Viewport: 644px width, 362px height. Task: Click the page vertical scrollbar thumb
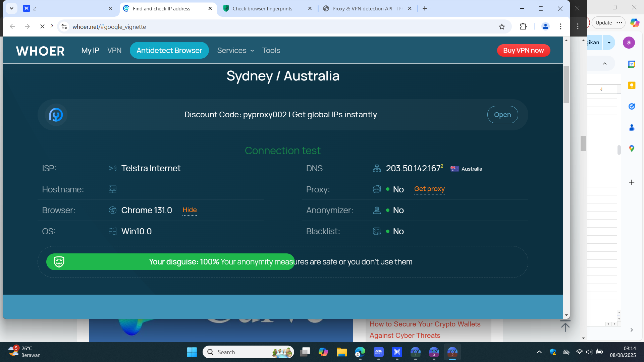[x=566, y=84]
